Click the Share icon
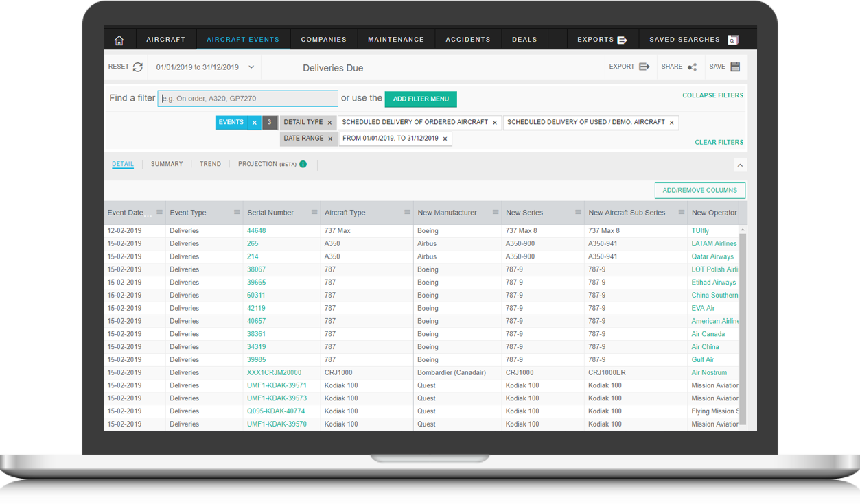This screenshot has height=504, width=860. point(693,67)
